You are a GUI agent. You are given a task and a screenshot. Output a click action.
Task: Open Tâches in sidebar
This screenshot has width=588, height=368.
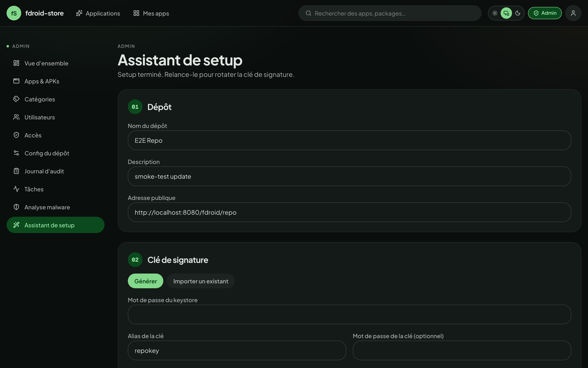pos(55,189)
